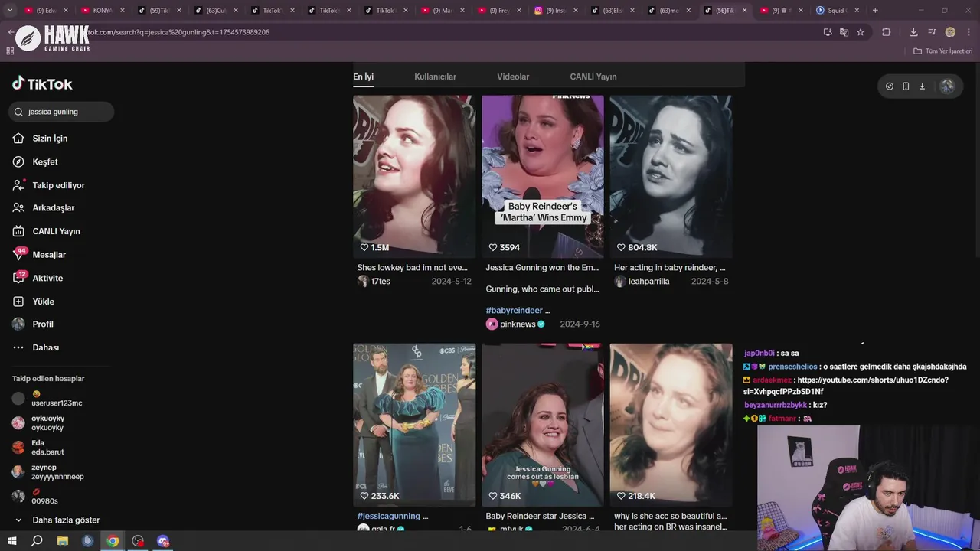Click Chrome icon in taskbar
The height and width of the screenshot is (551, 980).
pyautogui.click(x=113, y=541)
